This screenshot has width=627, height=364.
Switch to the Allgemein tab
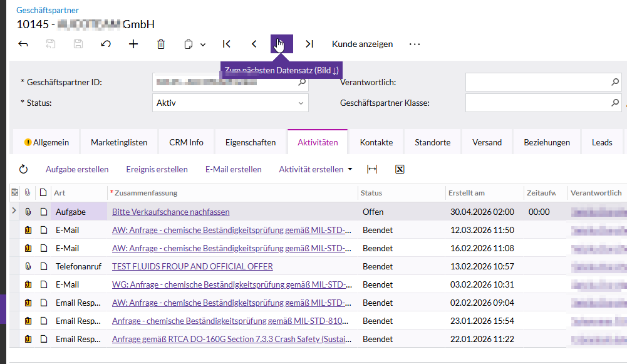click(46, 142)
